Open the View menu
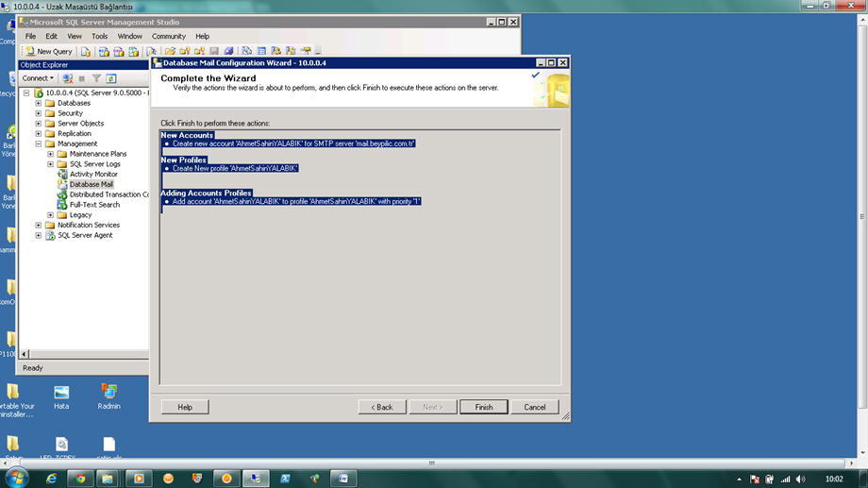The width and height of the screenshot is (868, 488). tap(75, 36)
